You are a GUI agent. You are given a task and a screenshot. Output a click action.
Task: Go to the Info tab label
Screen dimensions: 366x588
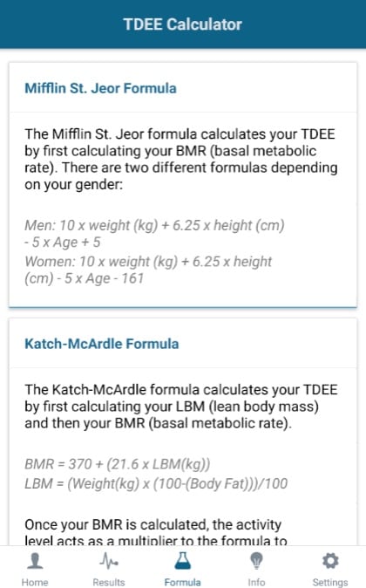pos(256,582)
